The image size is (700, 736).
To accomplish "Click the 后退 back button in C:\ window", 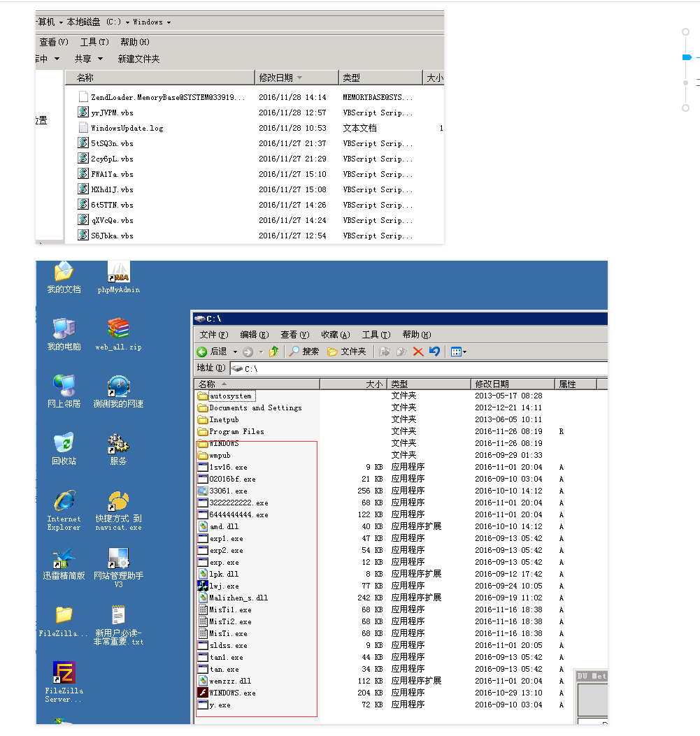I will point(212,352).
